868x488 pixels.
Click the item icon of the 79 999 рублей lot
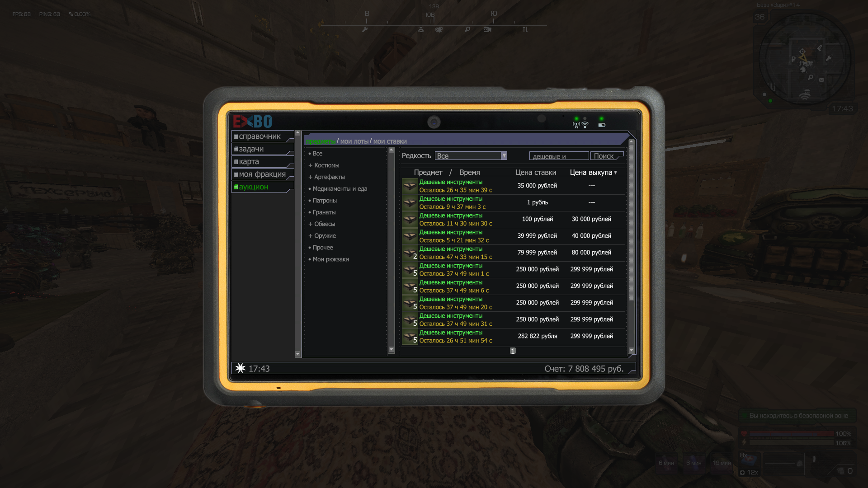coord(410,253)
